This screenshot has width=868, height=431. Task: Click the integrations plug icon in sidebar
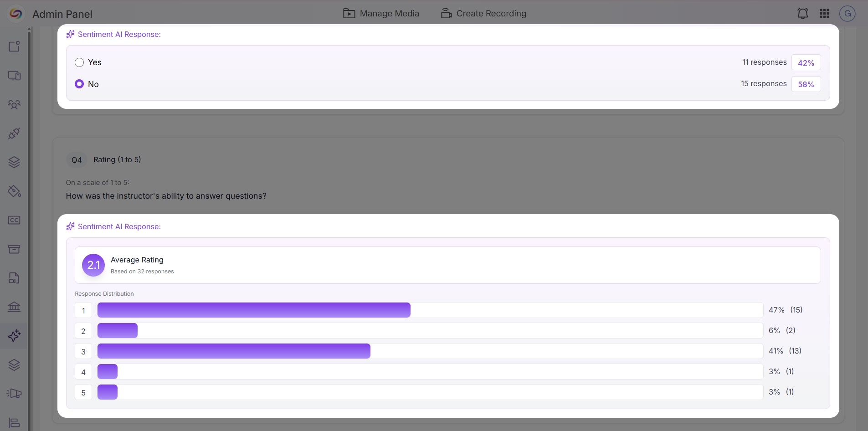tap(14, 133)
